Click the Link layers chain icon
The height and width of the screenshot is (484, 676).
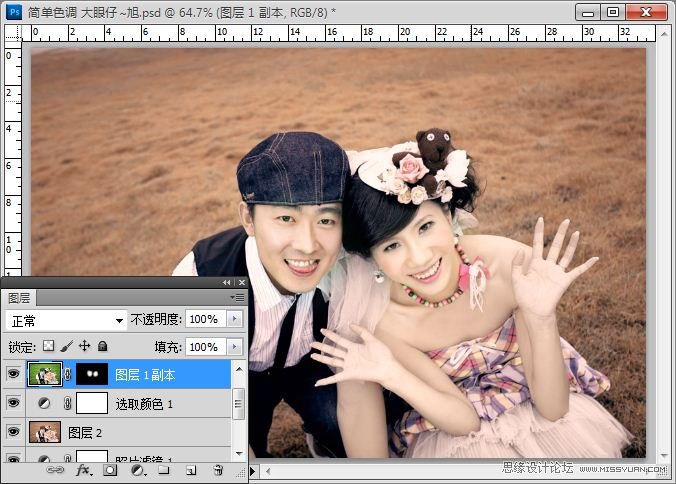[x=55, y=470]
